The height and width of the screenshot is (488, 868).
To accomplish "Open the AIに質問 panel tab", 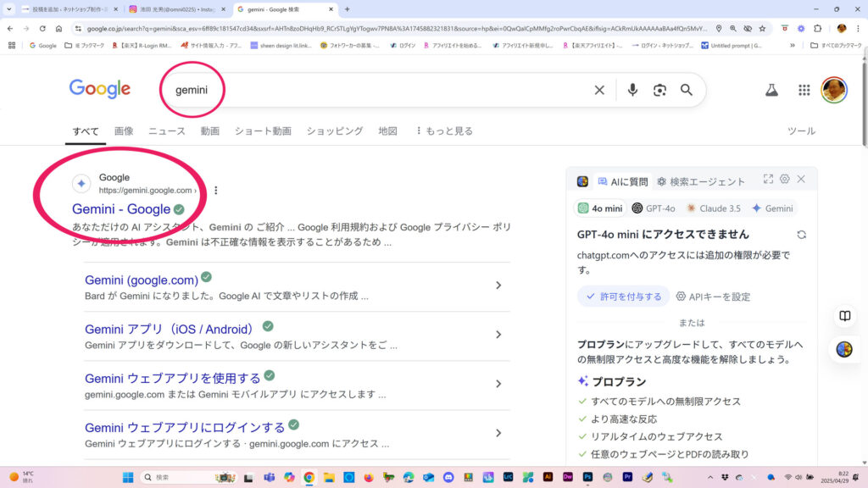I will 623,181.
